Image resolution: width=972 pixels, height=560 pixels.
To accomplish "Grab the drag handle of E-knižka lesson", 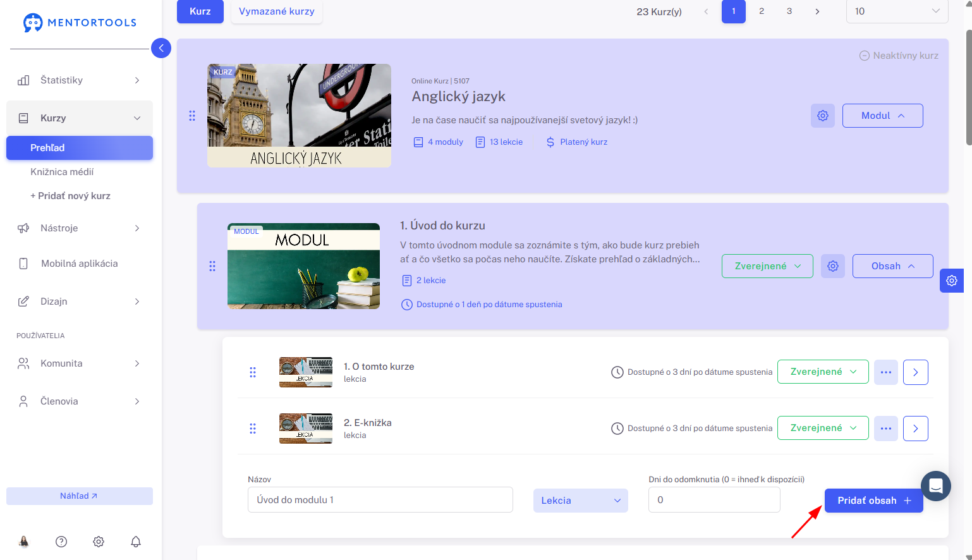I will (253, 429).
